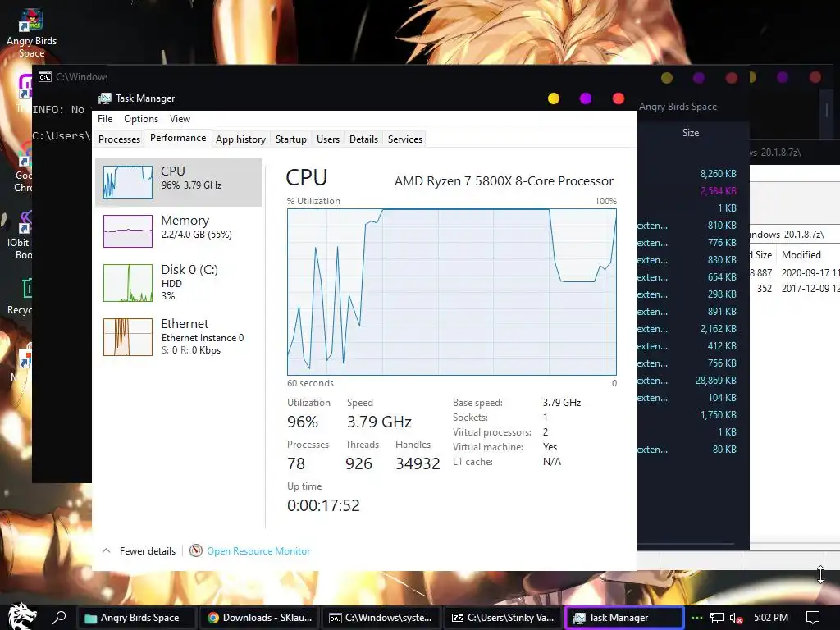Select the 28,869 KB file row
The image size is (840, 630).
(715, 381)
